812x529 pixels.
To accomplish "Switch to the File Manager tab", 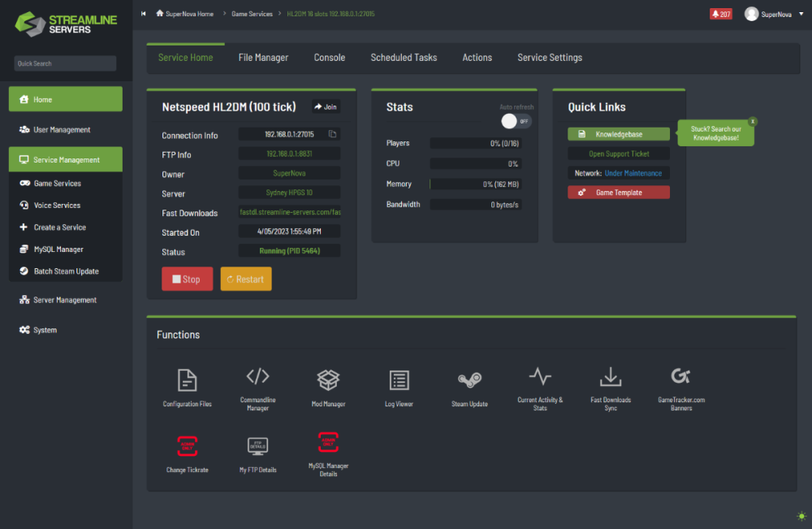I will click(x=263, y=58).
